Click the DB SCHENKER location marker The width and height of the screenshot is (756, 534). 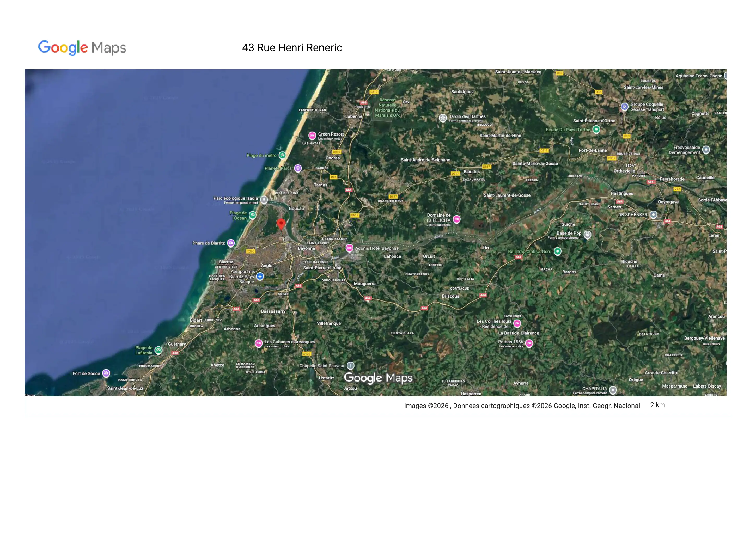[654, 215]
